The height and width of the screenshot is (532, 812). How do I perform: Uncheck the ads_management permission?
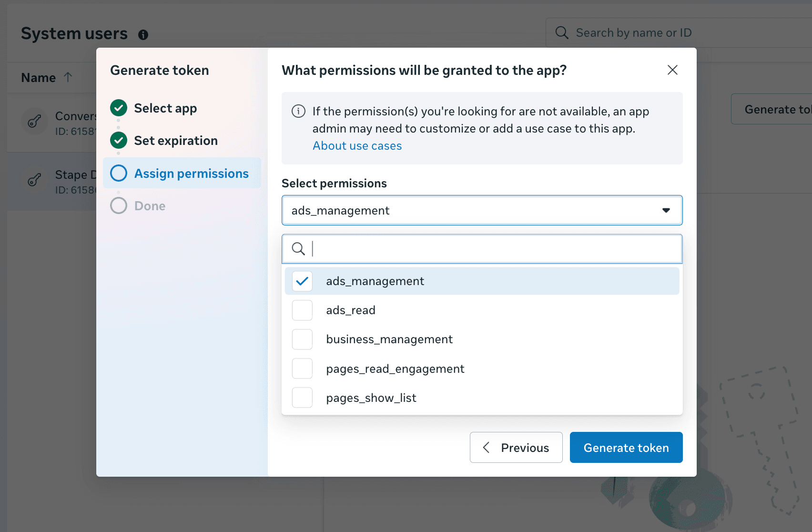(302, 281)
